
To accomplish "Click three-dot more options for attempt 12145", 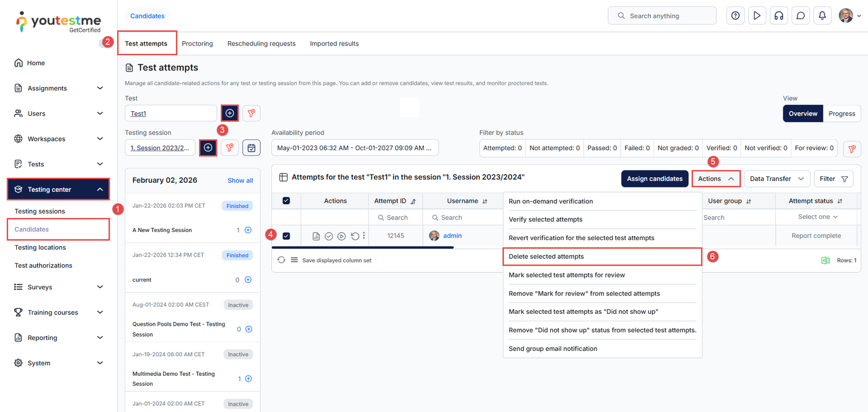I will pyautogui.click(x=364, y=236).
